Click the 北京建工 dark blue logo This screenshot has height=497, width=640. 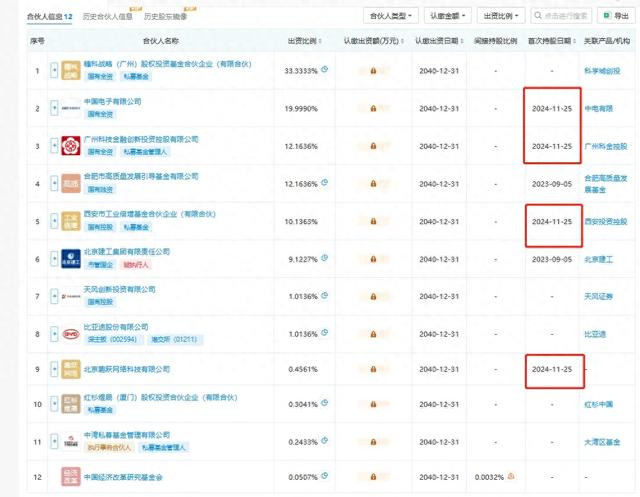tap(71, 259)
